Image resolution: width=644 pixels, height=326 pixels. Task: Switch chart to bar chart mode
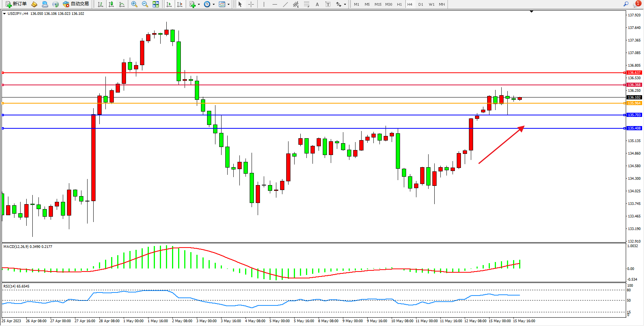pyautogui.click(x=100, y=4)
